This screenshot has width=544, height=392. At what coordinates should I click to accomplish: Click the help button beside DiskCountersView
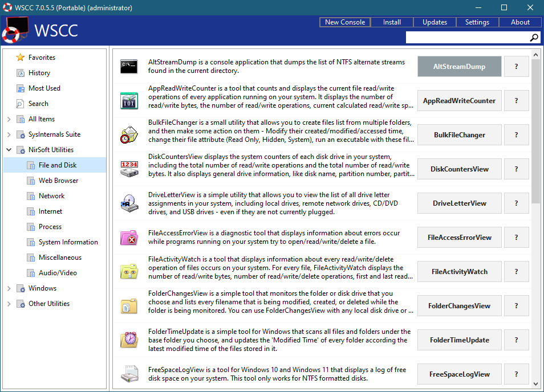(516, 169)
